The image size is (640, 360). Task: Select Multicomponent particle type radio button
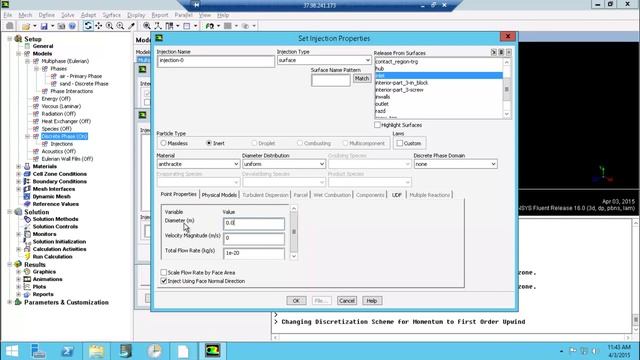pyautogui.click(x=345, y=143)
